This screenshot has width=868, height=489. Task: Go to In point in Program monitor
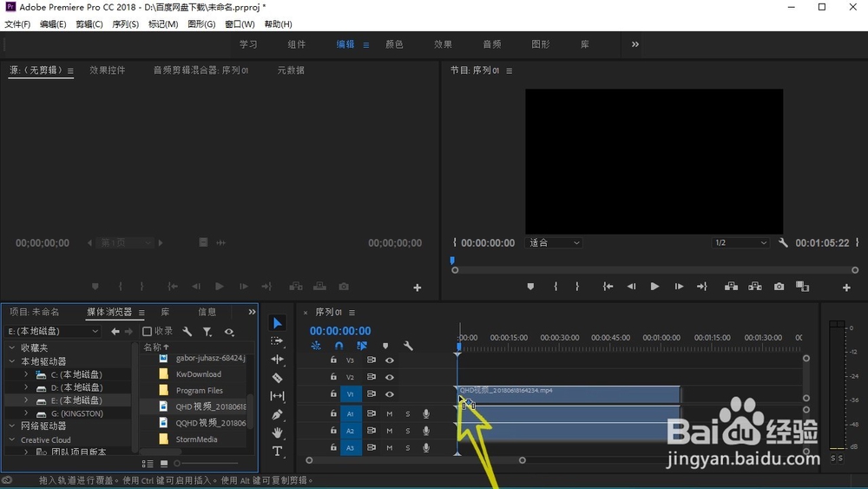coord(608,287)
